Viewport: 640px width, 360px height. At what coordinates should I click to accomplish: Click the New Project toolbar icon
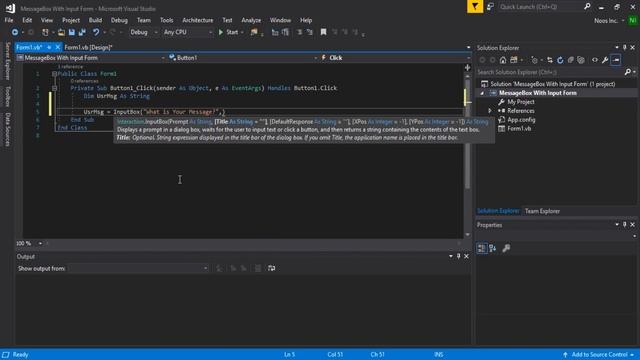pyautogui.click(x=45, y=32)
